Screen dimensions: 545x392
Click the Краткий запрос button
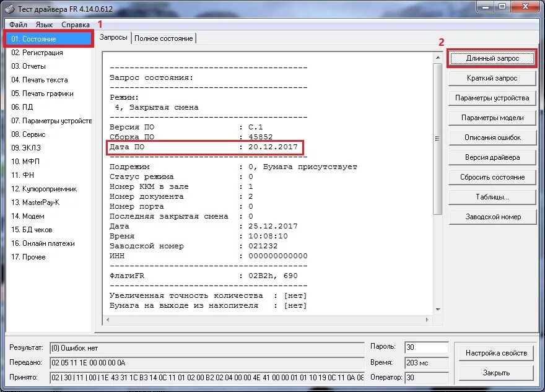492,78
